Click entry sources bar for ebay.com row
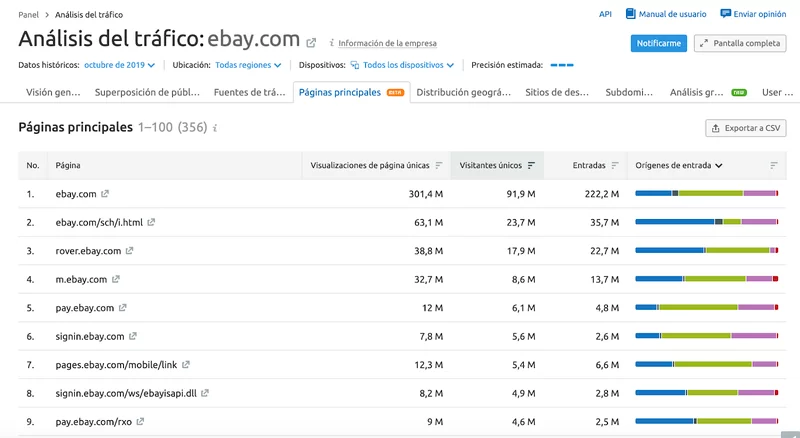This screenshot has width=800, height=438. pyautogui.click(x=707, y=193)
